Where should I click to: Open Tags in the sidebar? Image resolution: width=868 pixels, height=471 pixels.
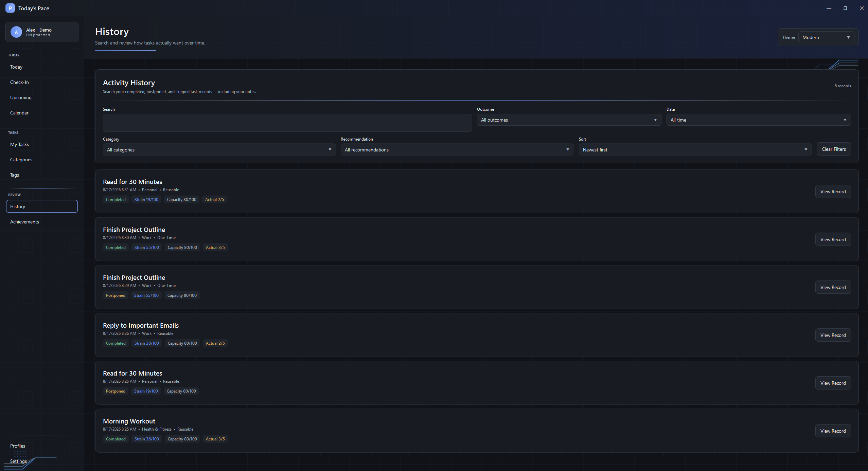42,175
